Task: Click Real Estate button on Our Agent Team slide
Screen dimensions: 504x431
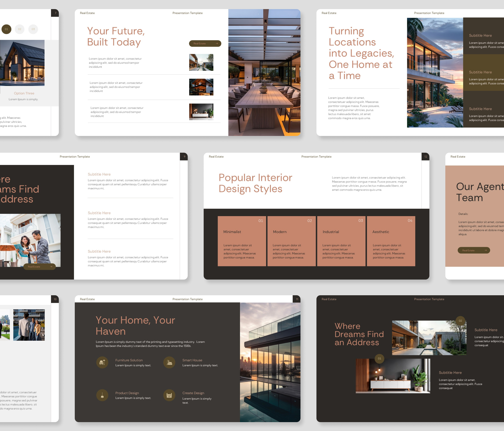Action: (x=474, y=250)
